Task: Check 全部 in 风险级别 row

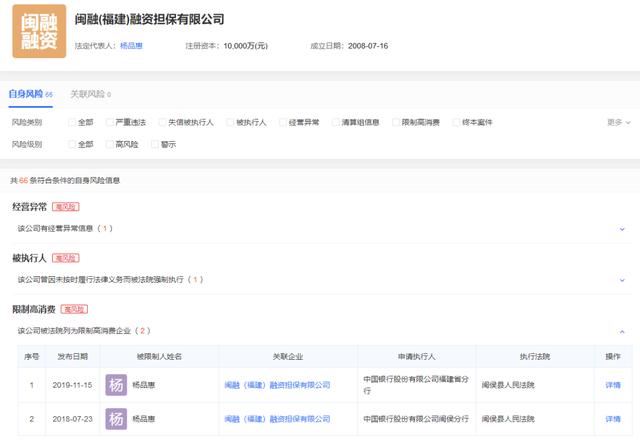Action: point(72,144)
